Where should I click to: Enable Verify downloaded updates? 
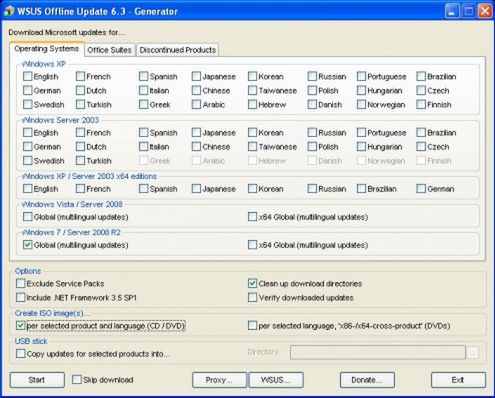pos(252,297)
